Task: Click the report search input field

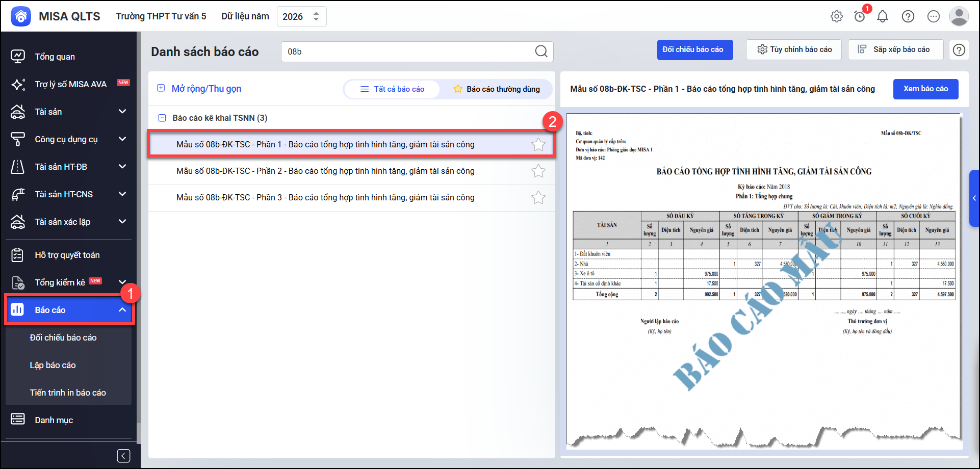Action: (408, 51)
